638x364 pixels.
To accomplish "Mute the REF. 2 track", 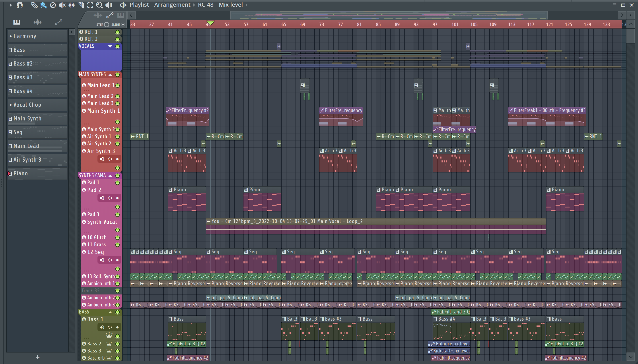I will coord(117,39).
